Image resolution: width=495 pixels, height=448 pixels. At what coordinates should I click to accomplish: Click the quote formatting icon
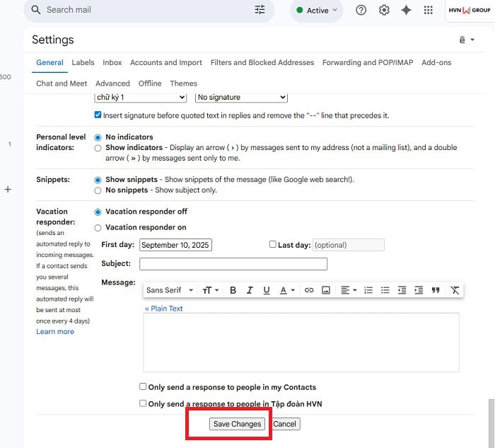(436, 290)
